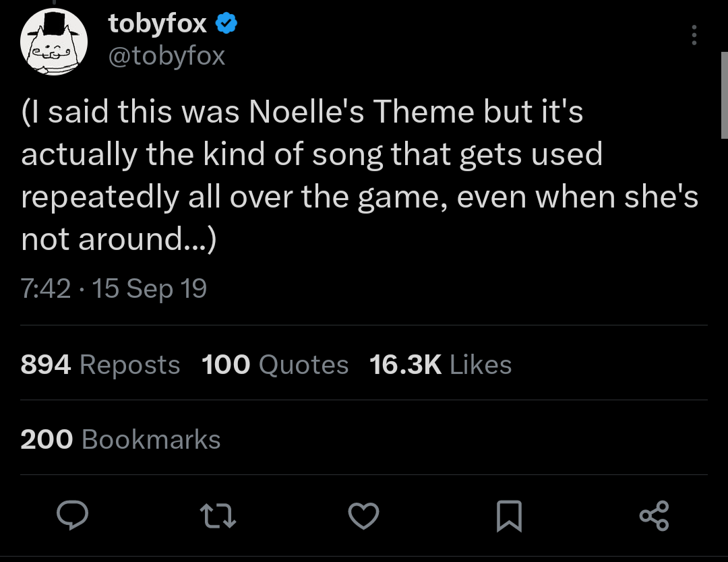
Task: Open the 200 Bookmarks count
Action: pos(121,439)
